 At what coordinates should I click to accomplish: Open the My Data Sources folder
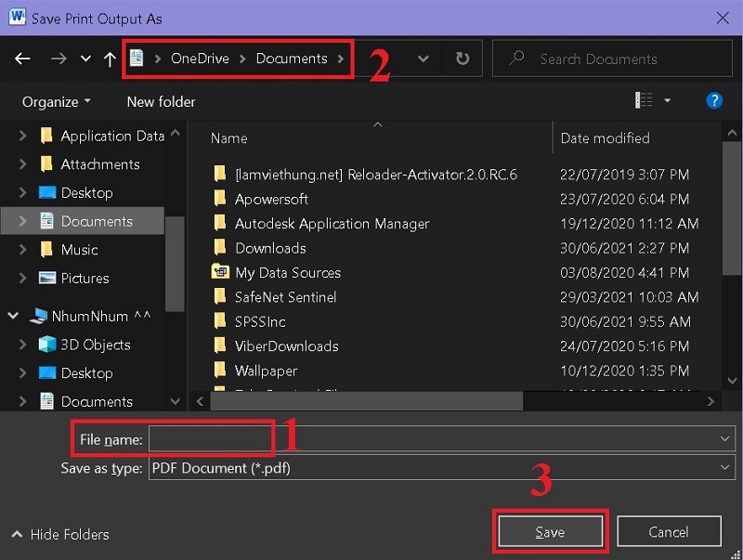pyautogui.click(x=288, y=272)
